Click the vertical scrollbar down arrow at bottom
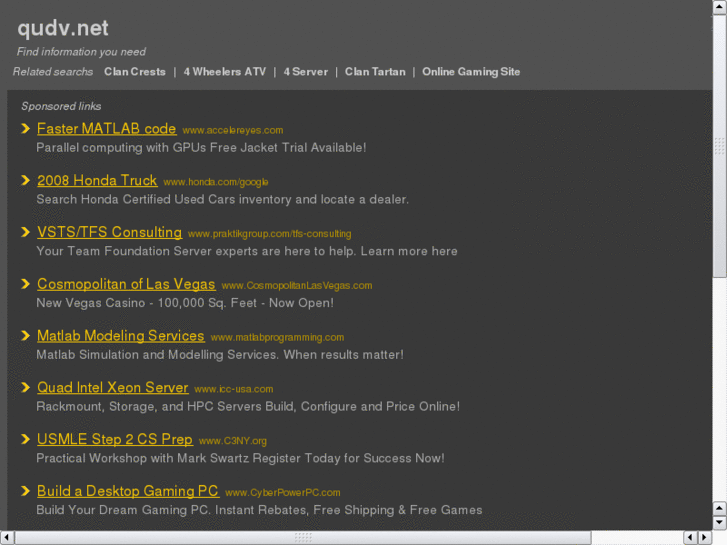 tap(719, 523)
